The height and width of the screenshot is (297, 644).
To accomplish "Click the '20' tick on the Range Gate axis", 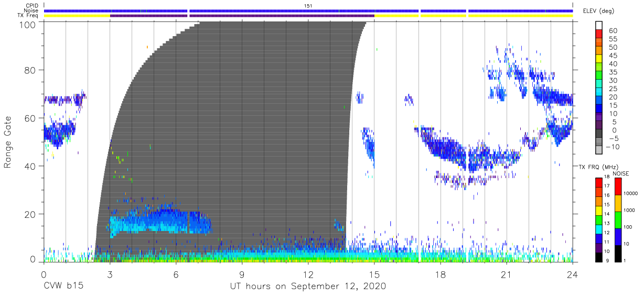I will point(30,214).
